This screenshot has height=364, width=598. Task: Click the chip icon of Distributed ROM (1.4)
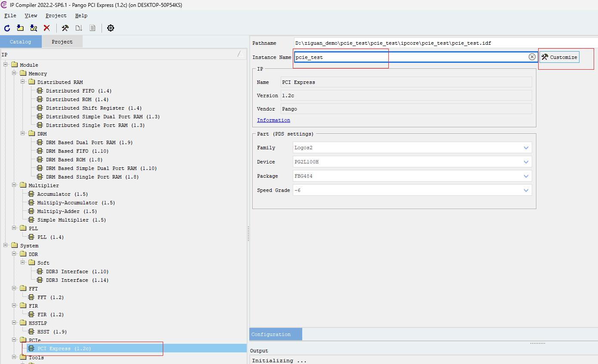click(40, 99)
